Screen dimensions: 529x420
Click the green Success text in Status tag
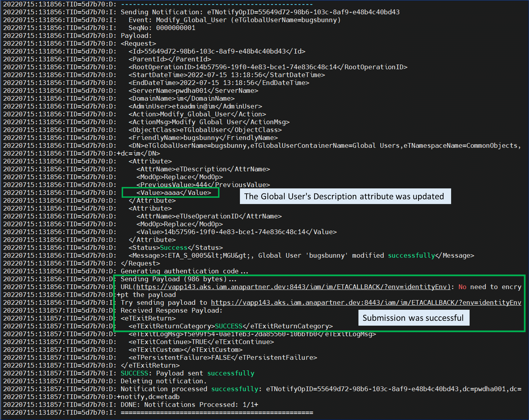173,248
